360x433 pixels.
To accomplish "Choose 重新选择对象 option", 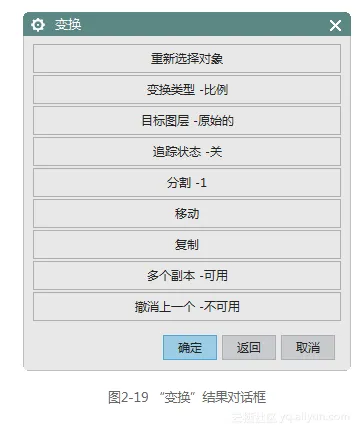I will coord(187,58).
